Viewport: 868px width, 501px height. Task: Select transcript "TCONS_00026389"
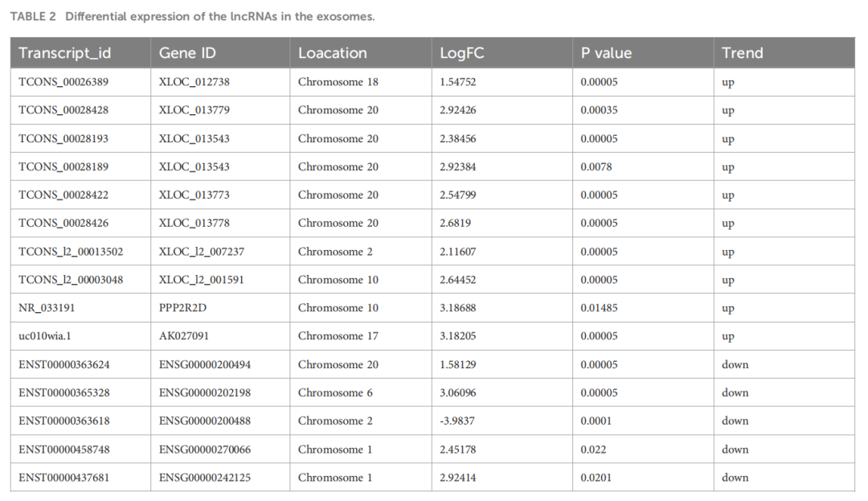pyautogui.click(x=63, y=82)
